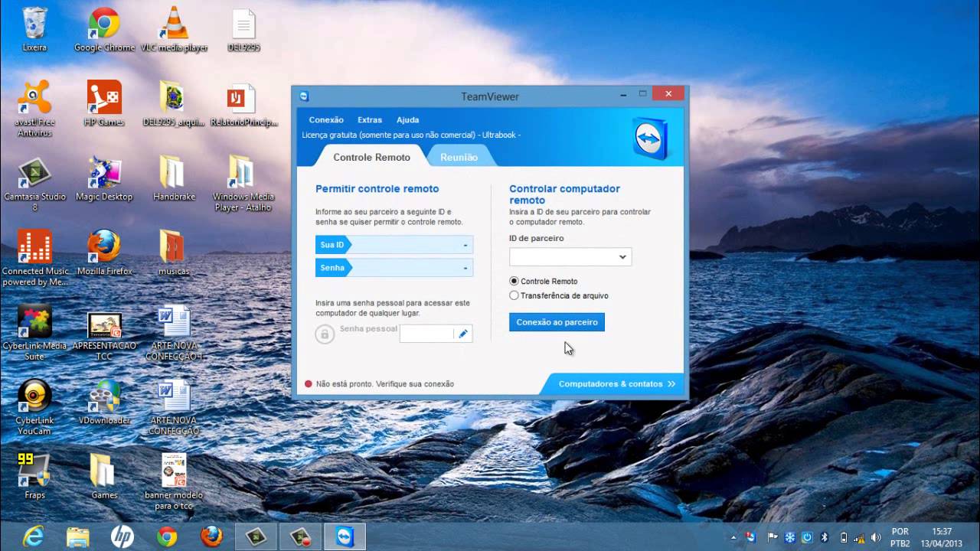Select the Controle Remoto radio option

click(x=514, y=281)
